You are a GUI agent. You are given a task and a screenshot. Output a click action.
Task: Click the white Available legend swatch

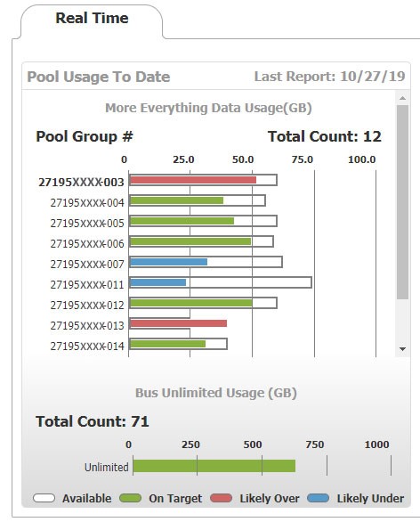(x=44, y=498)
